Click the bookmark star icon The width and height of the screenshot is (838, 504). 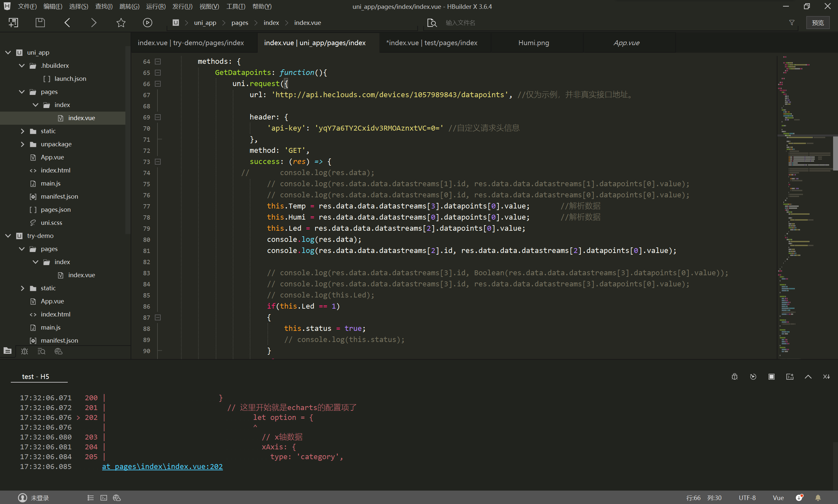[121, 23]
